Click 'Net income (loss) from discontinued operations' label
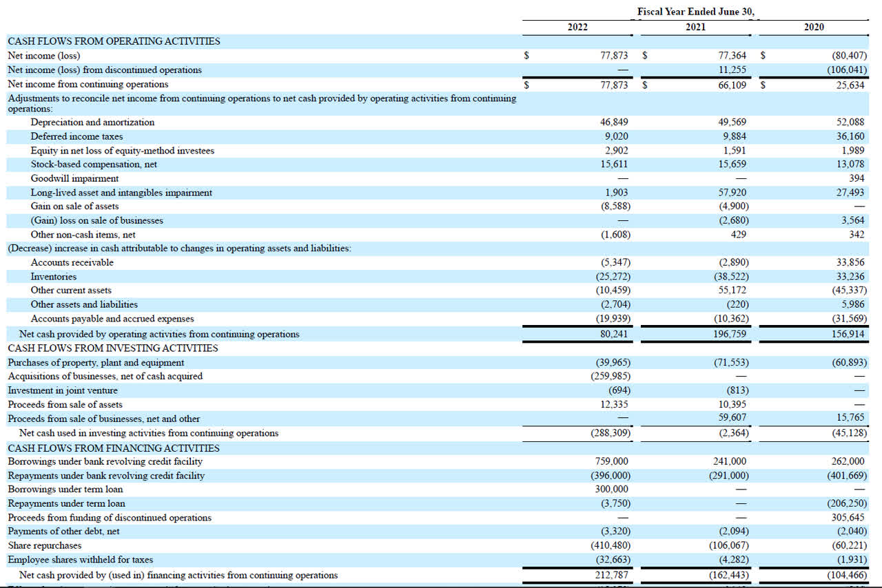Image resolution: width=882 pixels, height=588 pixels. point(105,70)
